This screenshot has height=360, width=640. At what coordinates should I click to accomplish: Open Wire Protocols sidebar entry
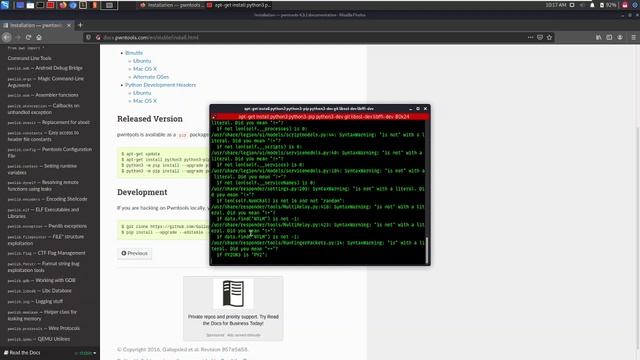[x=44, y=329]
